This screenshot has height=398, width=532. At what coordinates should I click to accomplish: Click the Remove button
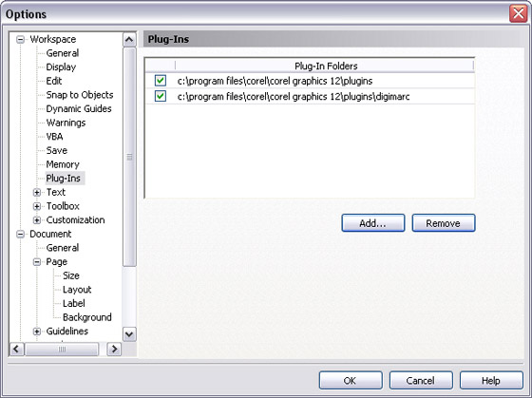(444, 223)
